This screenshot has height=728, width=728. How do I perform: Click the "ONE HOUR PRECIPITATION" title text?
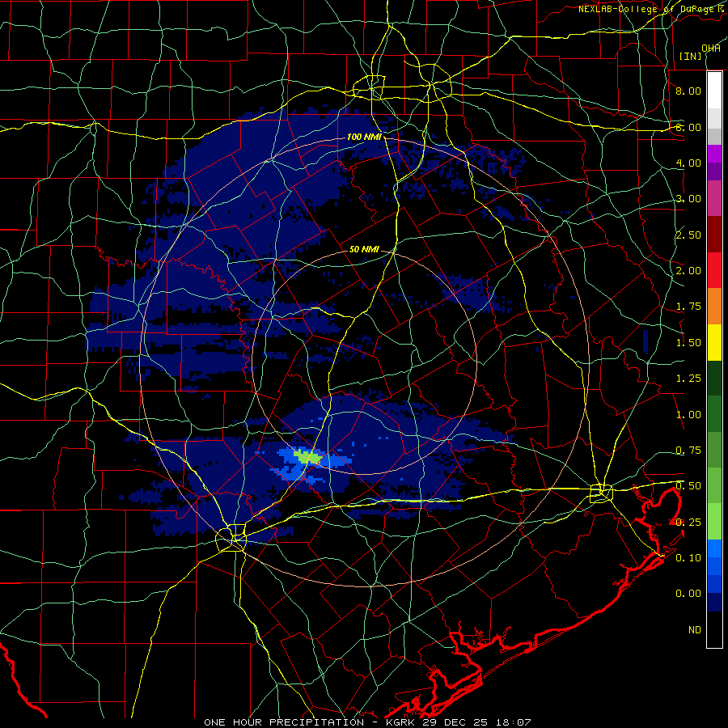coord(284,722)
